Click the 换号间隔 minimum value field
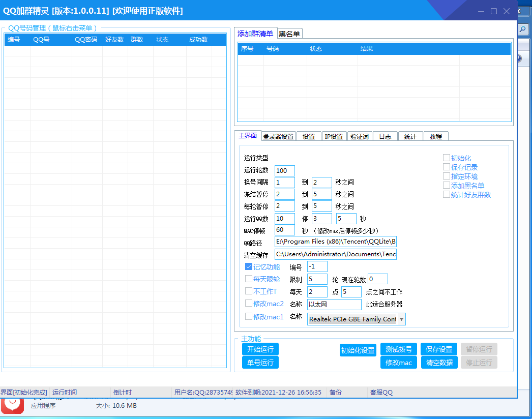The width and height of the screenshot is (532, 419). point(285,183)
